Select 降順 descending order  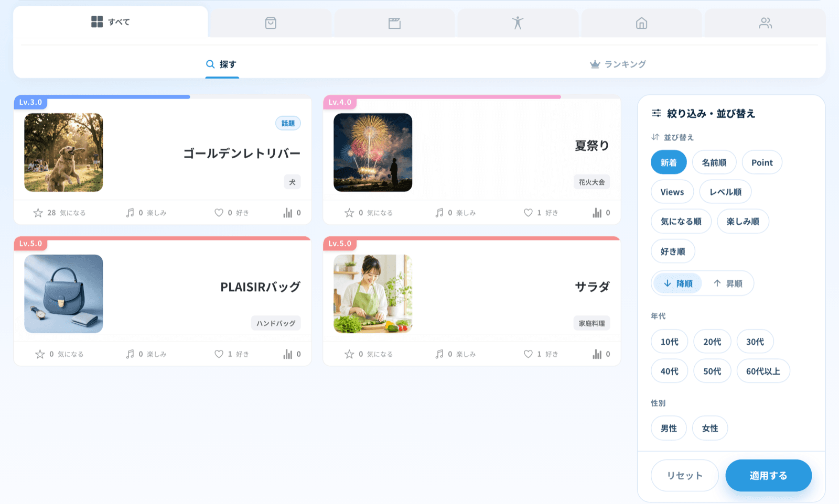pyautogui.click(x=677, y=283)
